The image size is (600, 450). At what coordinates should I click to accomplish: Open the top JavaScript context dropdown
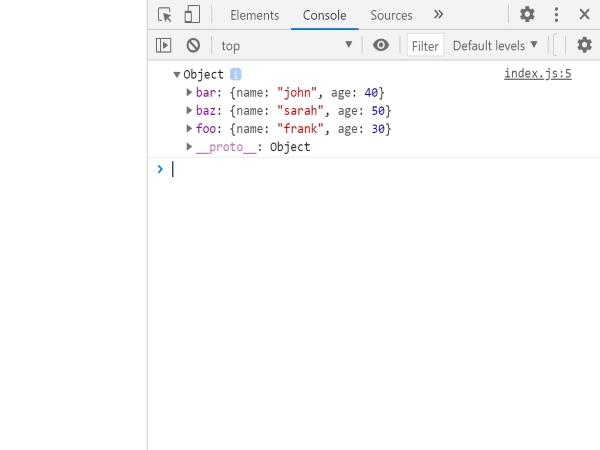tap(286, 45)
